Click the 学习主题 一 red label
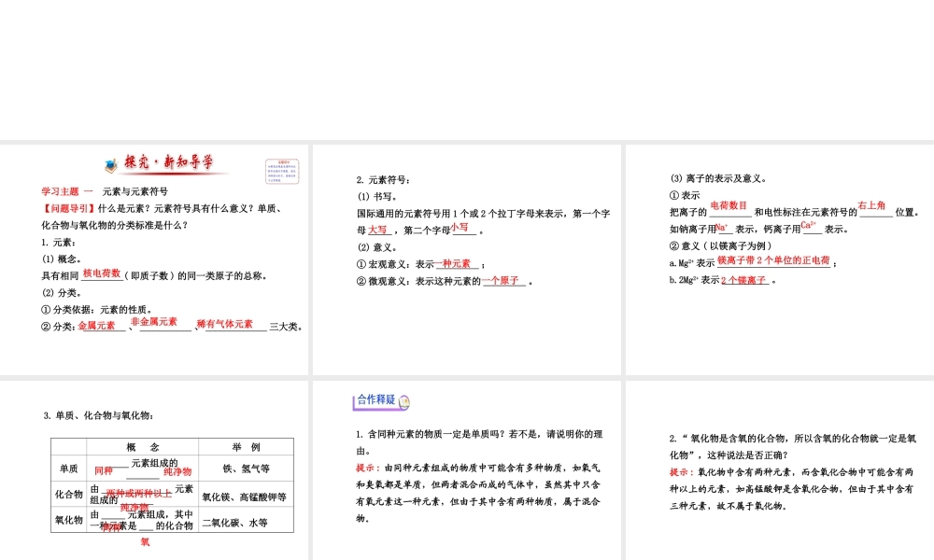Viewport: 934px width, 560px height. pyautogui.click(x=67, y=191)
